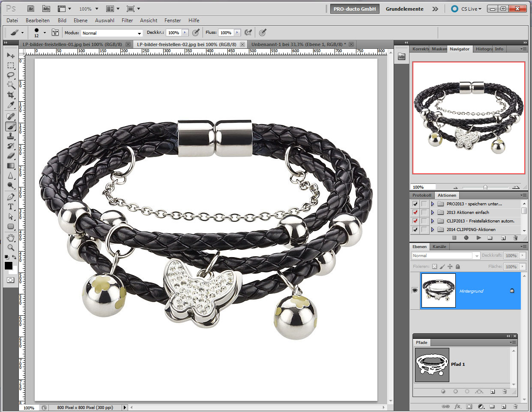Open the layer blend mode dropdown
This screenshot has height=412, width=532.
[445, 256]
